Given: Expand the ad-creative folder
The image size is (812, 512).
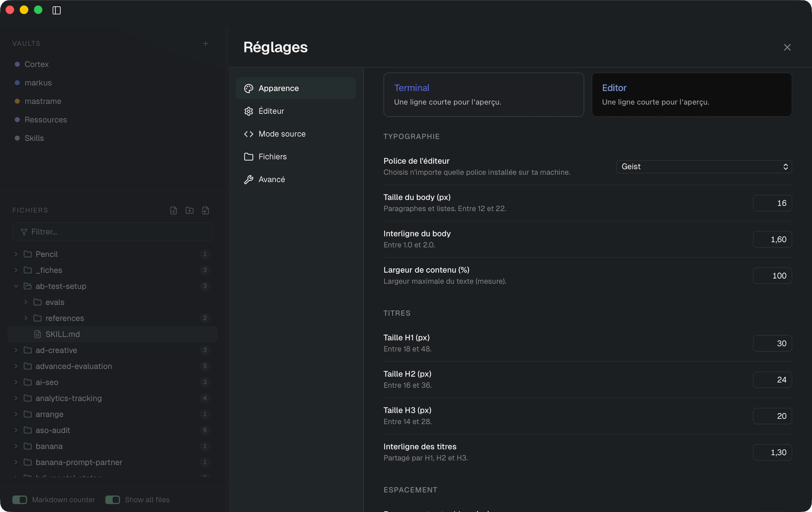Looking at the screenshot, I should (x=16, y=350).
